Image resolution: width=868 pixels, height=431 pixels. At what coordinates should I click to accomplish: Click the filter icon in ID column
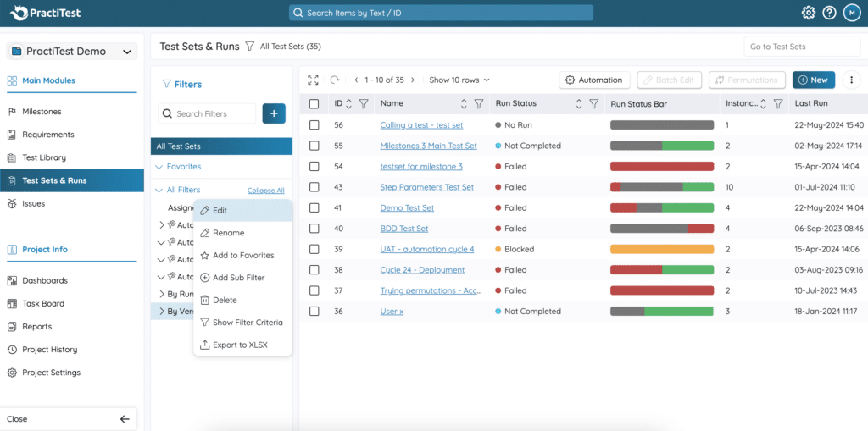pyautogui.click(x=363, y=104)
